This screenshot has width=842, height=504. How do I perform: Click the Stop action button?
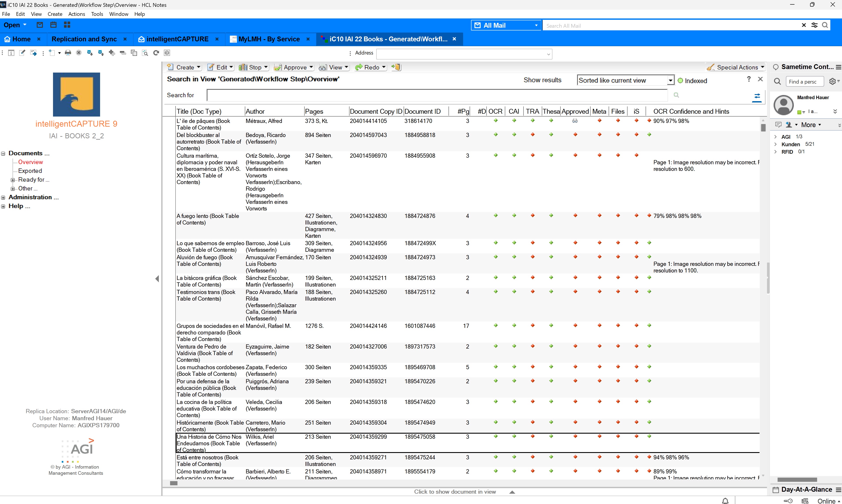pyautogui.click(x=253, y=67)
